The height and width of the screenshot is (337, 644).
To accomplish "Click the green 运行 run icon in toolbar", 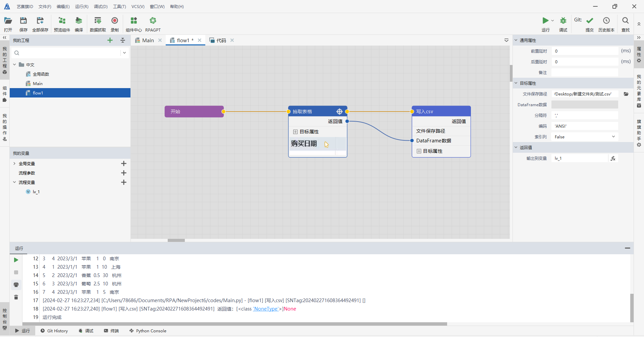I will pos(545,20).
